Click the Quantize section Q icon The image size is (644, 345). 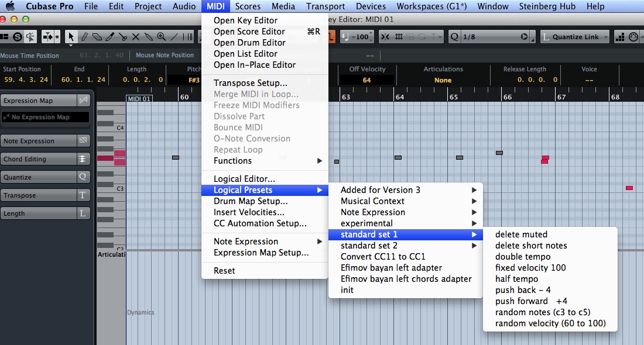(x=83, y=177)
